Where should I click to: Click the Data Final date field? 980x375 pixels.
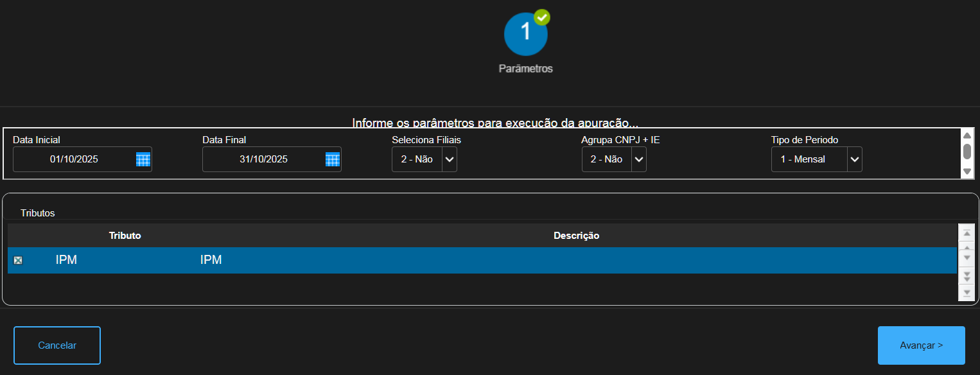click(x=263, y=159)
